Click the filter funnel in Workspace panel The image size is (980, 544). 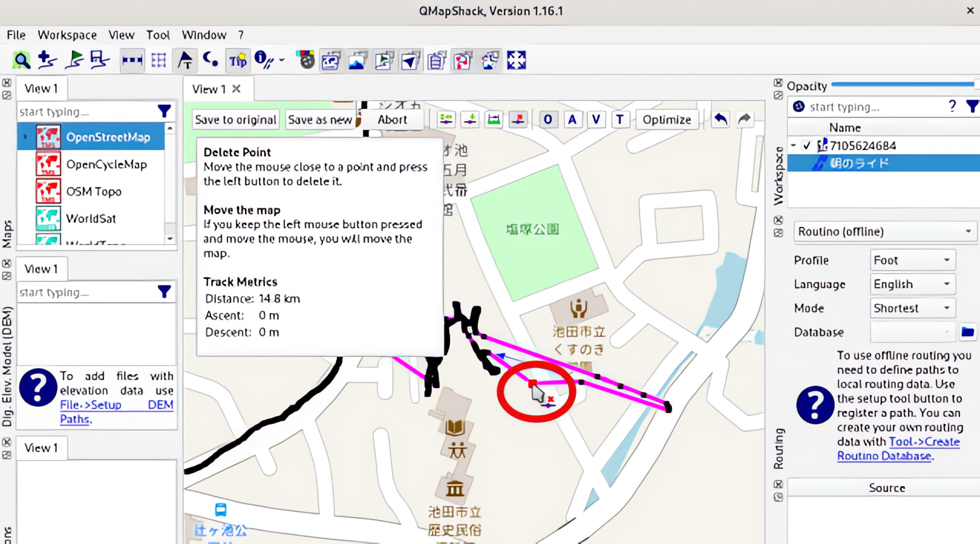972,106
